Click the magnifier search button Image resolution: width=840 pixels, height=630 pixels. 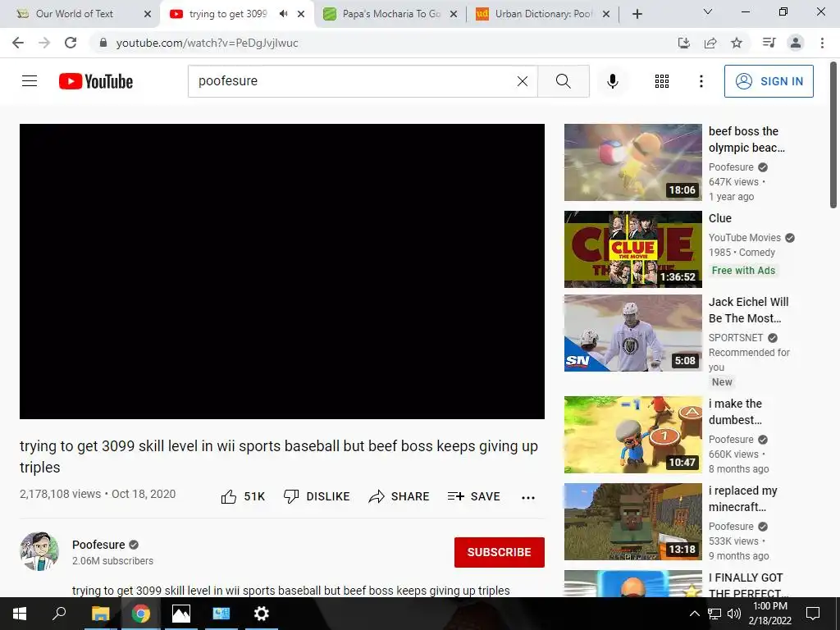(x=563, y=81)
